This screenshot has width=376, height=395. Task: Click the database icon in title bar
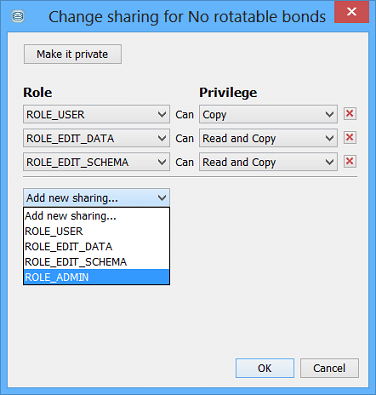pos(18,16)
